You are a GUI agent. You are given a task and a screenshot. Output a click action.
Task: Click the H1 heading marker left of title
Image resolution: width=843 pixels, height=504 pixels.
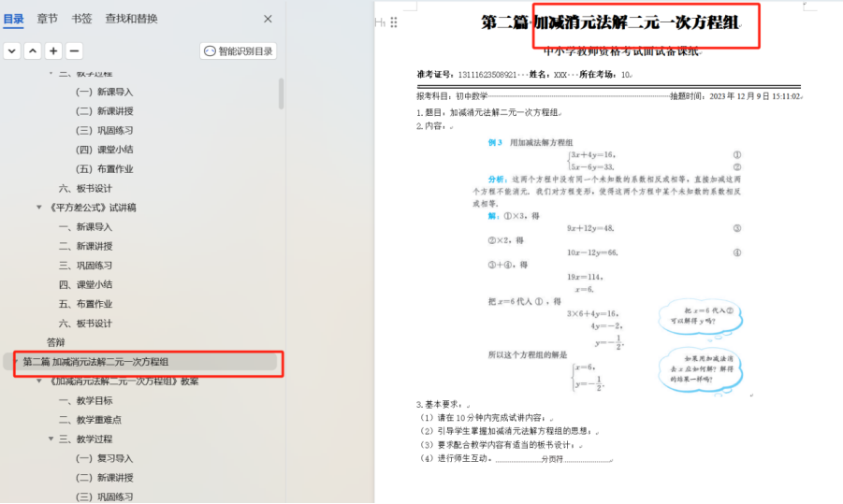click(x=380, y=22)
